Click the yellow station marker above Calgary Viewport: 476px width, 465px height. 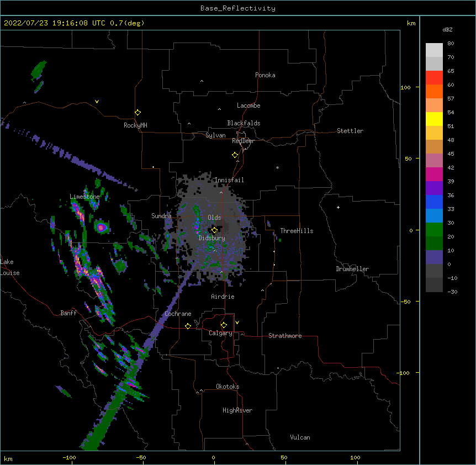pos(224,325)
